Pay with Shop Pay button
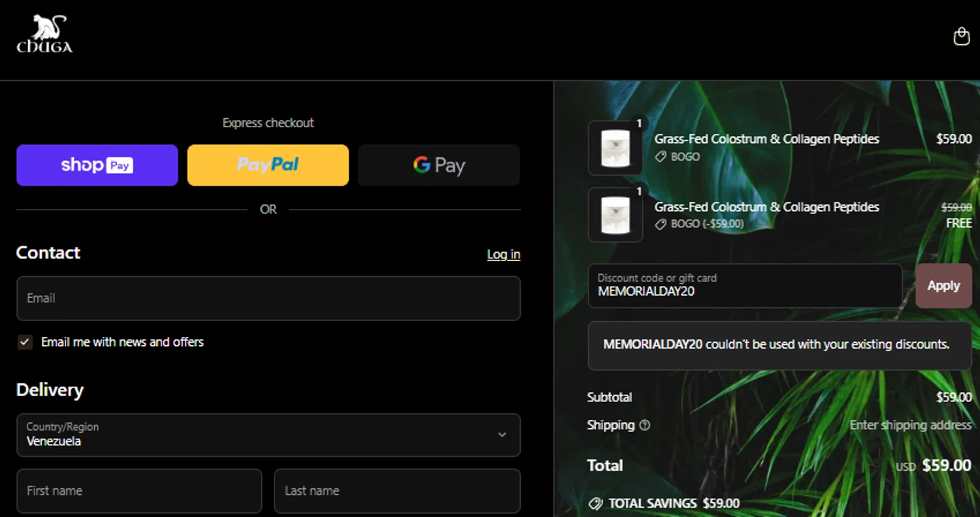 pos(97,165)
